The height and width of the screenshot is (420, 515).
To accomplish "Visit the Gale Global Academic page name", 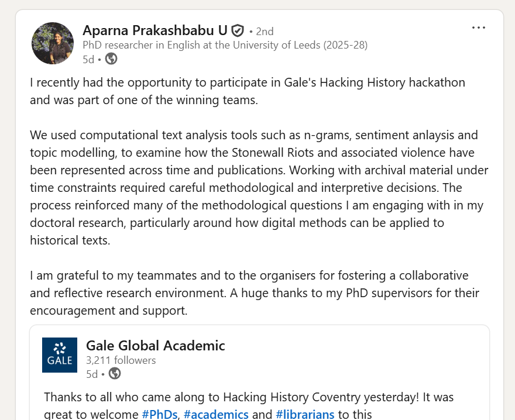I will click(155, 345).
